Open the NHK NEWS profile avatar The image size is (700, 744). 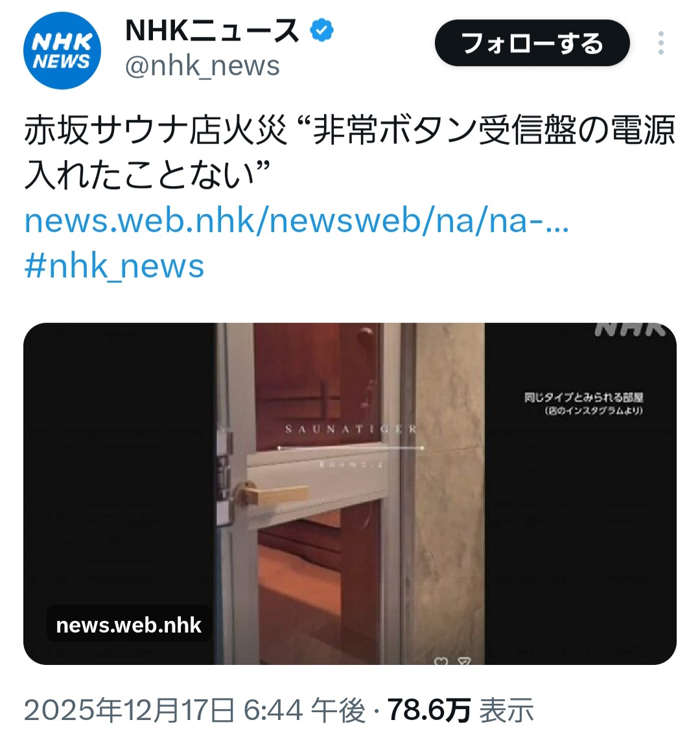click(x=62, y=51)
